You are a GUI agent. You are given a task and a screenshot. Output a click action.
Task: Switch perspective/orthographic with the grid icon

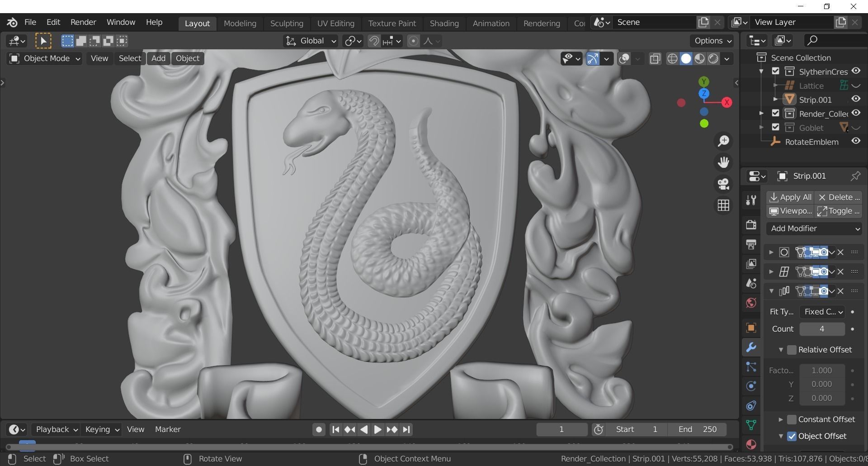(723, 205)
